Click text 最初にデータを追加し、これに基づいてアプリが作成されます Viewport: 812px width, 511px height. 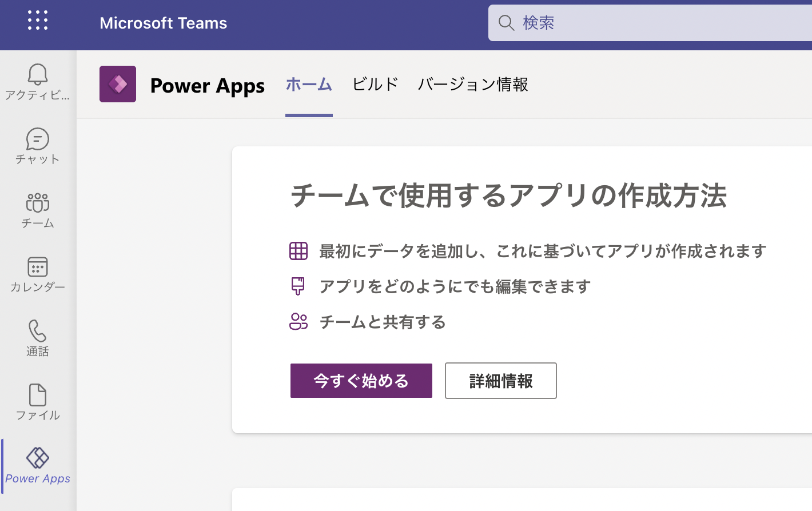point(543,251)
